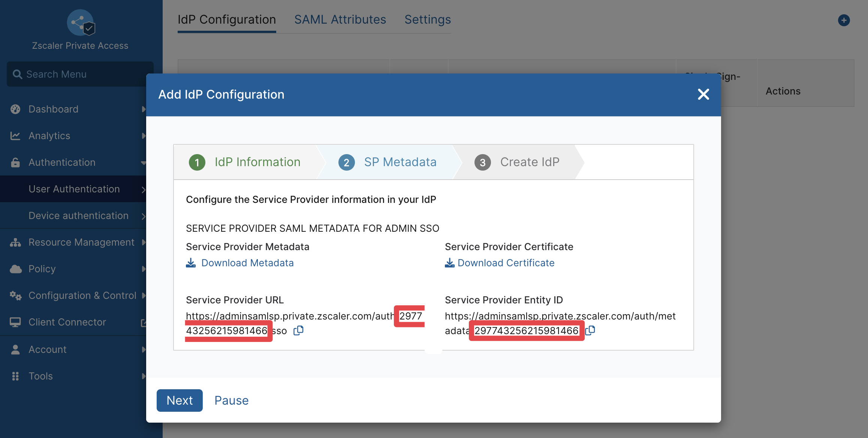Go to step 1 IdP Information
The image size is (868, 438).
[x=245, y=162]
